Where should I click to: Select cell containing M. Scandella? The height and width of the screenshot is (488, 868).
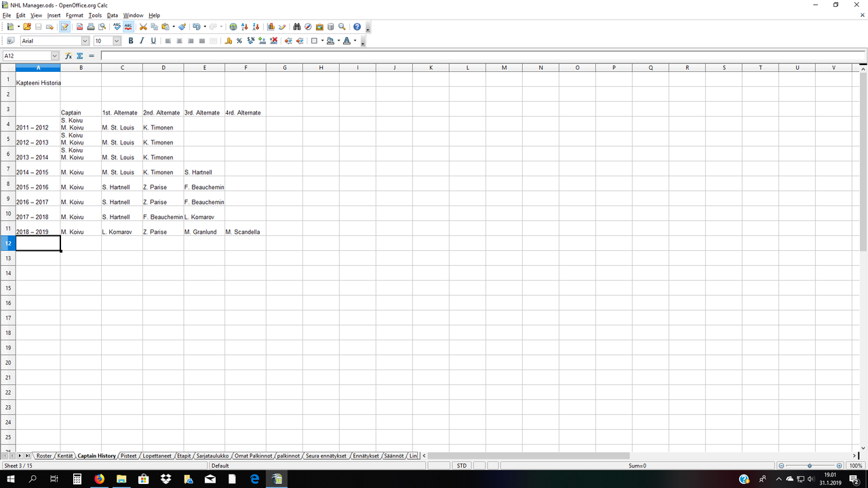(x=245, y=228)
